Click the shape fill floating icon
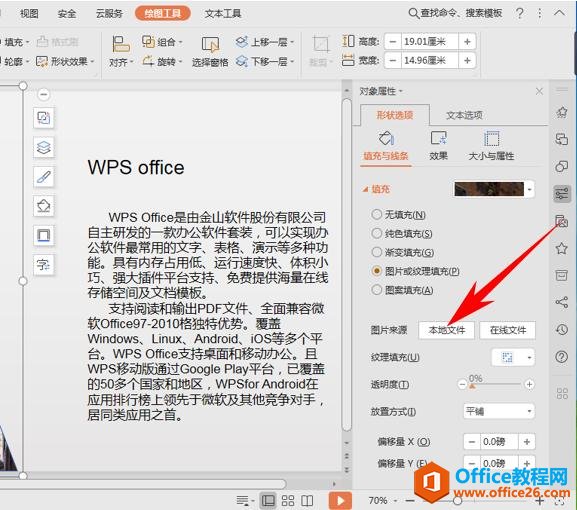This screenshot has height=510, width=577. coord(44,206)
